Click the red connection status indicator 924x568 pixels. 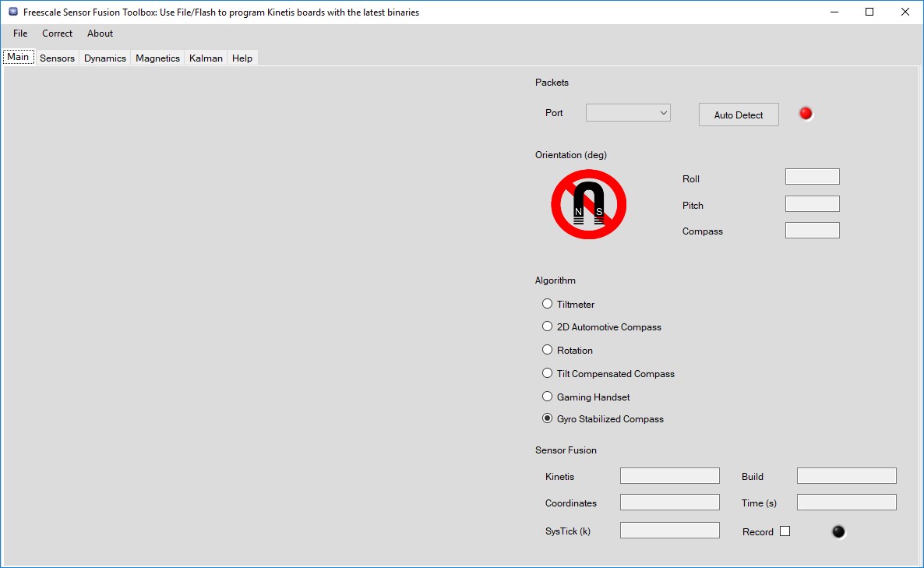[806, 113]
